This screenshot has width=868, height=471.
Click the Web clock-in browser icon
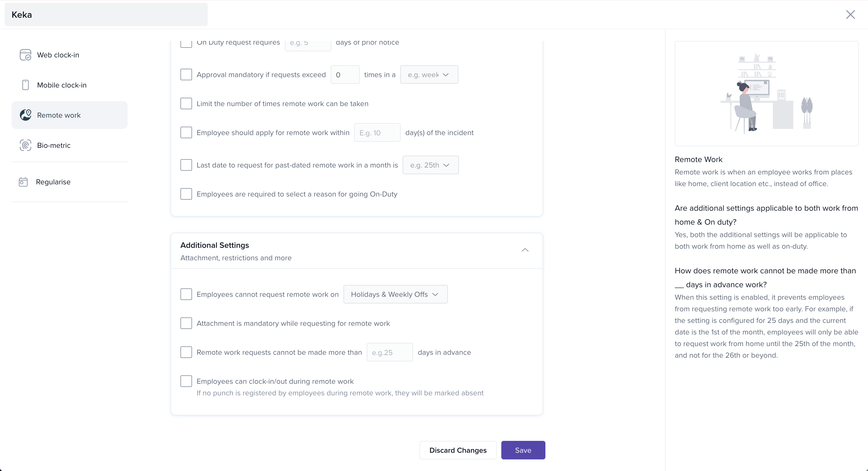[x=25, y=55]
